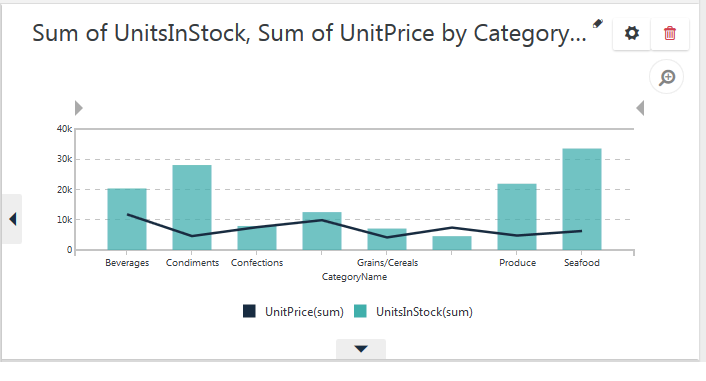Expand bottom panel down arrow
This screenshot has width=706, height=381.
click(x=361, y=349)
